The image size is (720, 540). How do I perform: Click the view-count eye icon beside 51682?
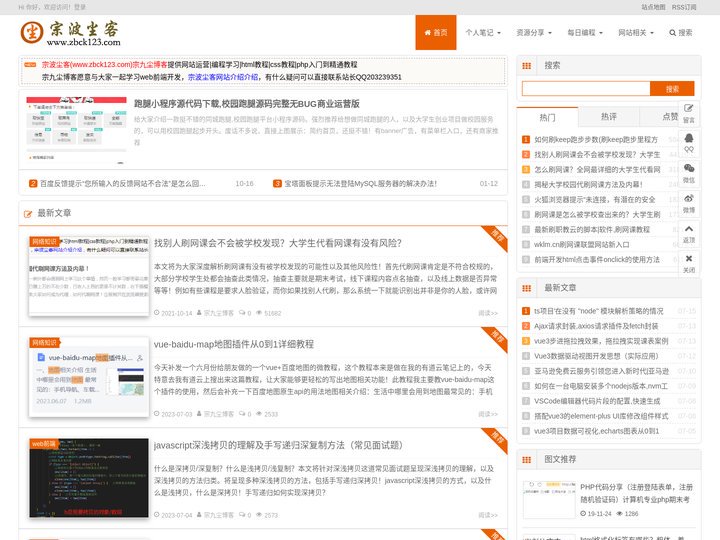pos(259,313)
